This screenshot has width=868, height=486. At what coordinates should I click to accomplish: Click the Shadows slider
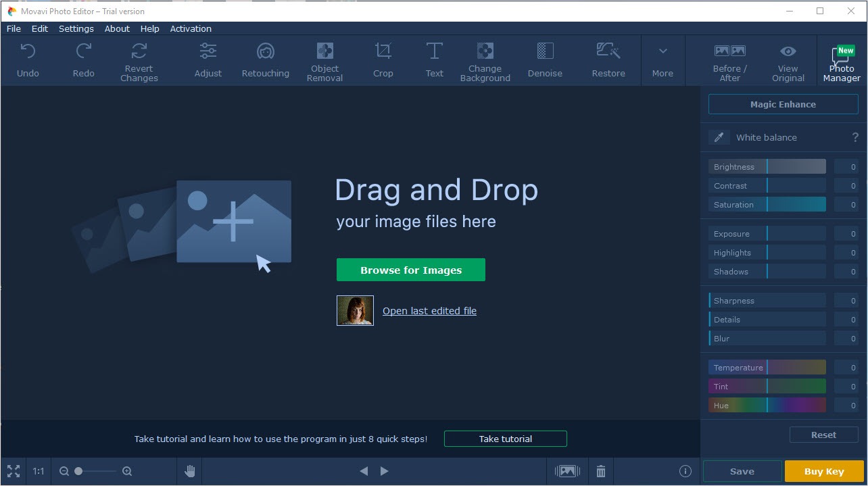767,271
